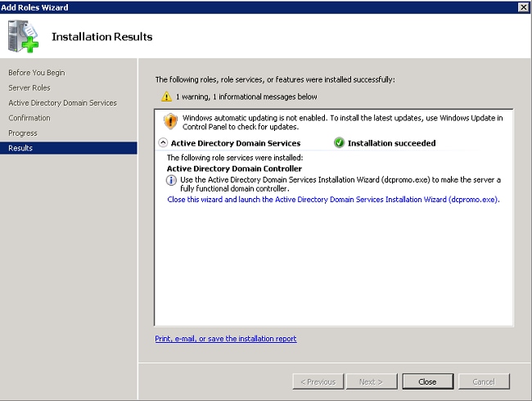The image size is (532, 401).
Task: Click the Windows Update shield warning icon
Action: point(170,121)
